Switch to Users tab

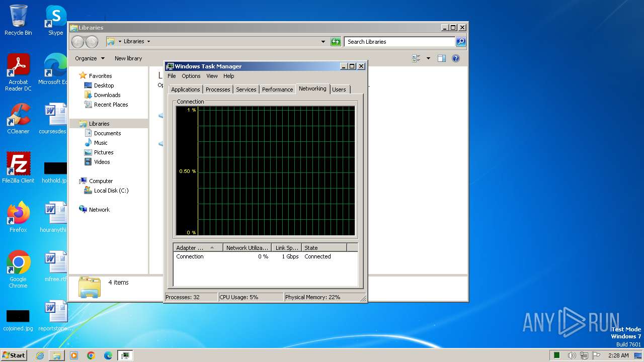(x=339, y=89)
